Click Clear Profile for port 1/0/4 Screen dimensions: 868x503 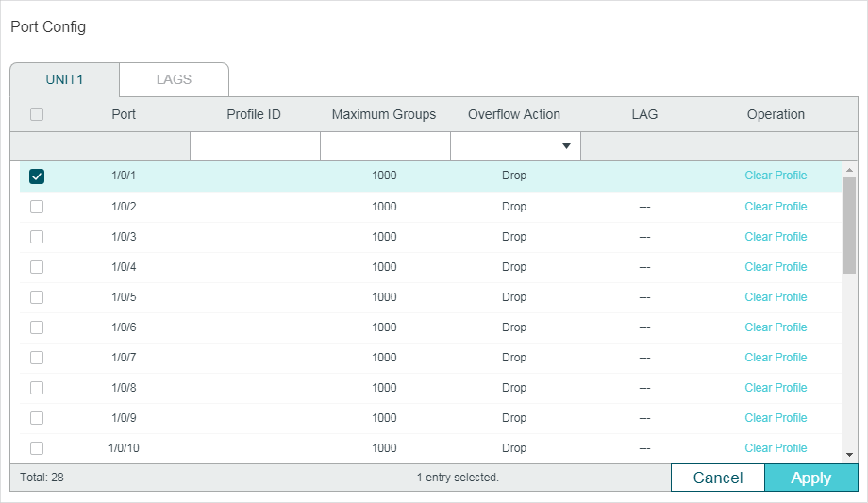(776, 267)
